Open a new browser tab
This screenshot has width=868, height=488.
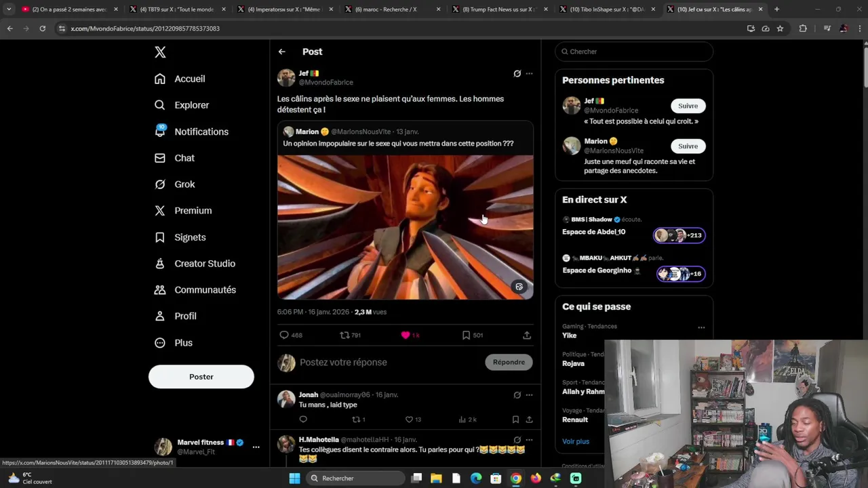(776, 9)
